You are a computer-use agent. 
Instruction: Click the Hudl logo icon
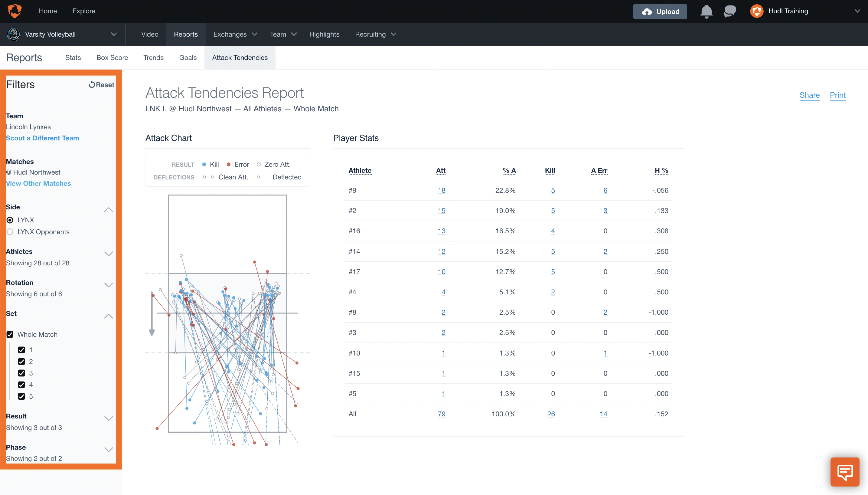(x=15, y=11)
